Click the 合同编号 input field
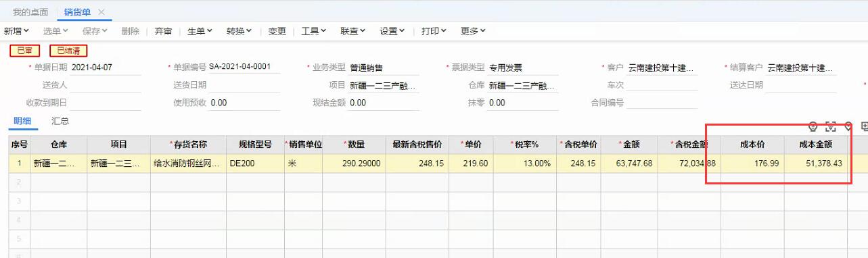The height and width of the screenshot is (258, 868). point(662,103)
